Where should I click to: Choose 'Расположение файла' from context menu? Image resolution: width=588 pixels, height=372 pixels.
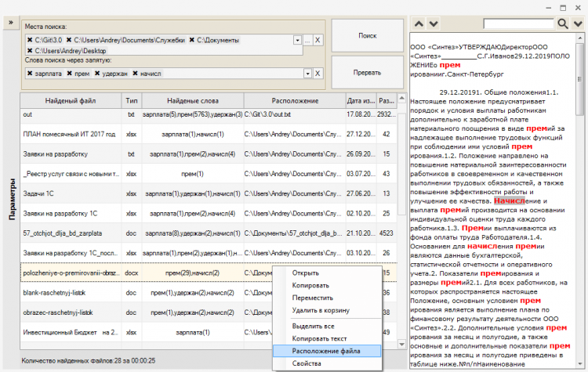(325, 351)
